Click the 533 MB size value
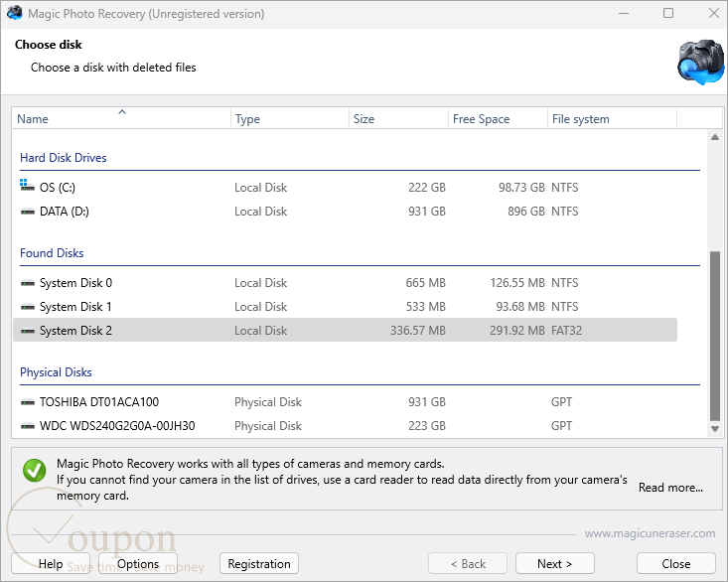 [425, 307]
